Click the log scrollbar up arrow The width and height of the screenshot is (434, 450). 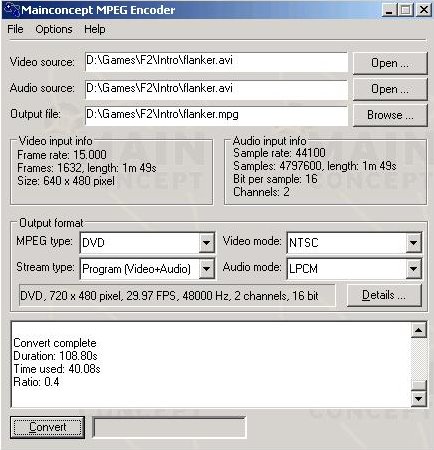coord(419,330)
